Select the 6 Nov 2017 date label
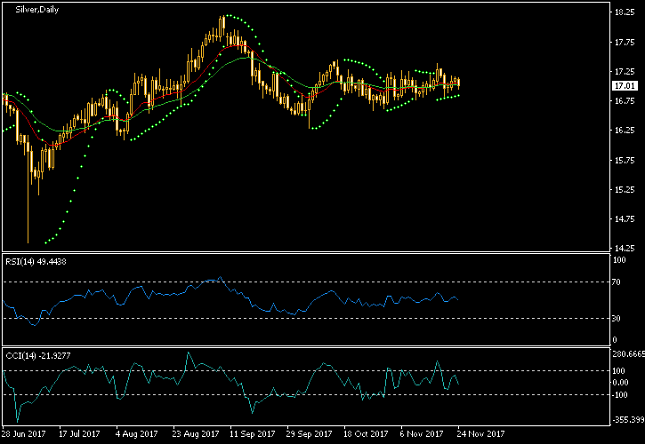645x444 pixels. tap(421, 434)
